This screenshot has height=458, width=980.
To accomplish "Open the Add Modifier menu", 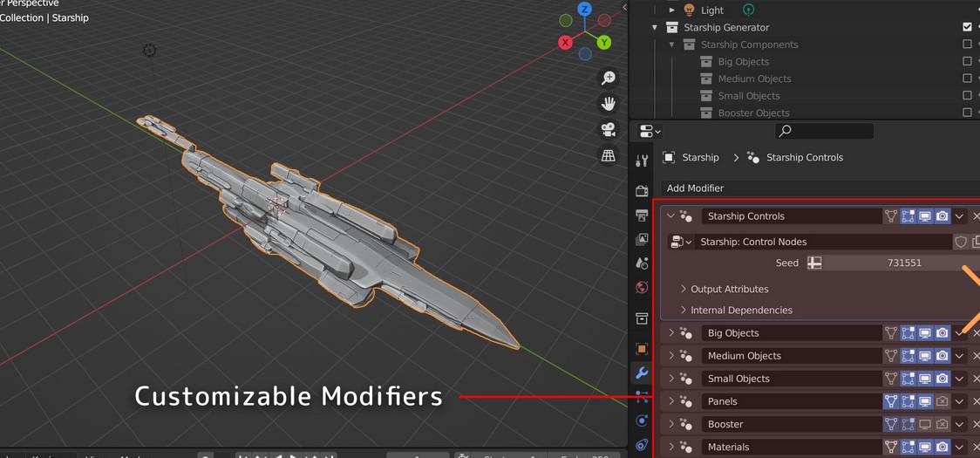I will (695, 188).
